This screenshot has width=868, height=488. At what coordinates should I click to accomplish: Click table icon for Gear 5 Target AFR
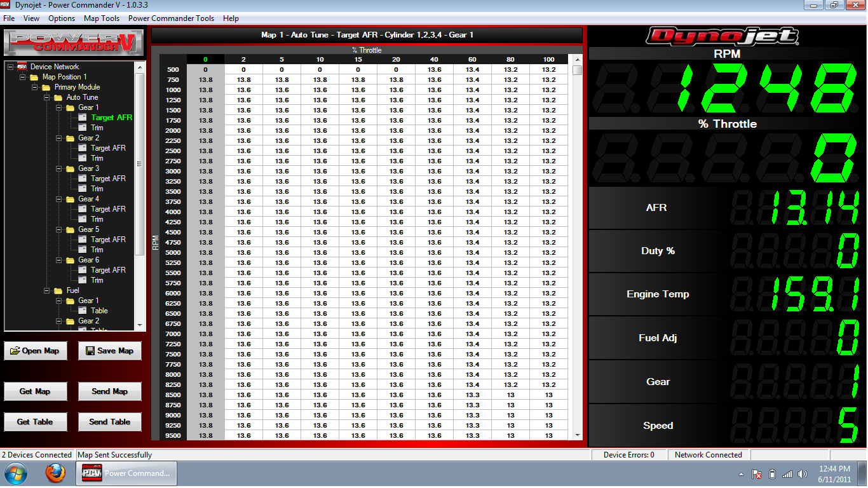click(82, 240)
